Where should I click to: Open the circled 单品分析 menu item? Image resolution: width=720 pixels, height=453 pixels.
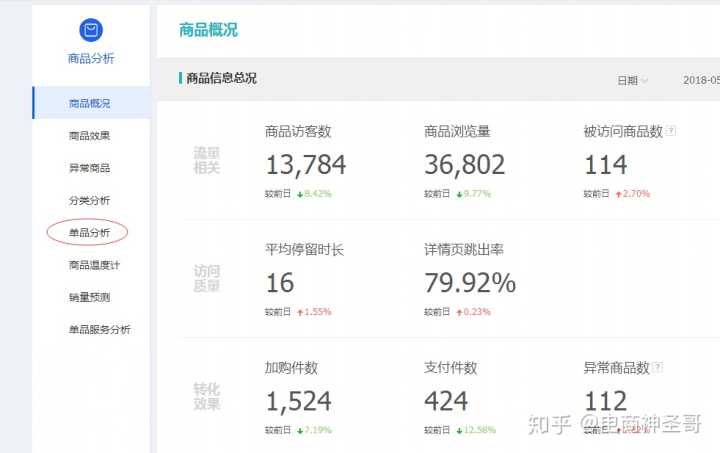click(x=89, y=233)
